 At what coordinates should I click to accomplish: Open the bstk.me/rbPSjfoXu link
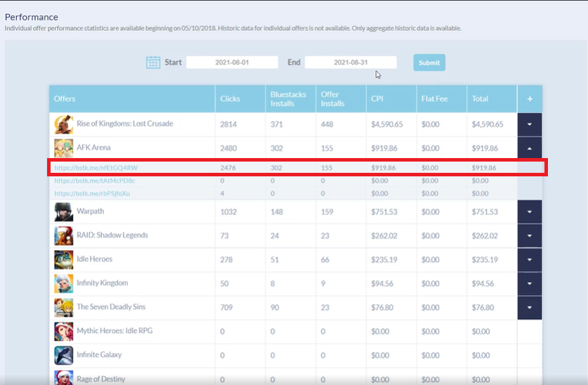(92, 193)
